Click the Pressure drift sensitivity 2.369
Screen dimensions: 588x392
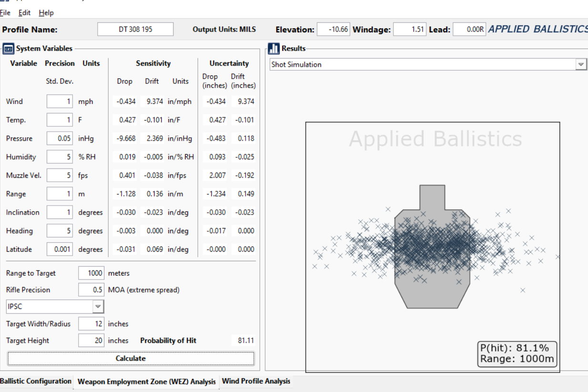[x=153, y=138]
